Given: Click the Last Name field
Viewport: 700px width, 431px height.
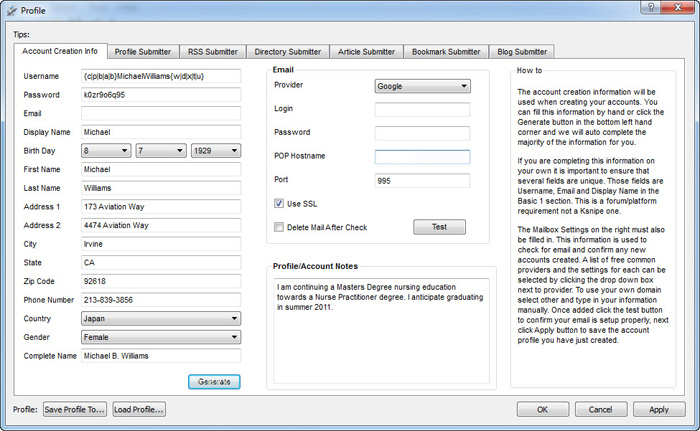Looking at the screenshot, I should tap(161, 188).
